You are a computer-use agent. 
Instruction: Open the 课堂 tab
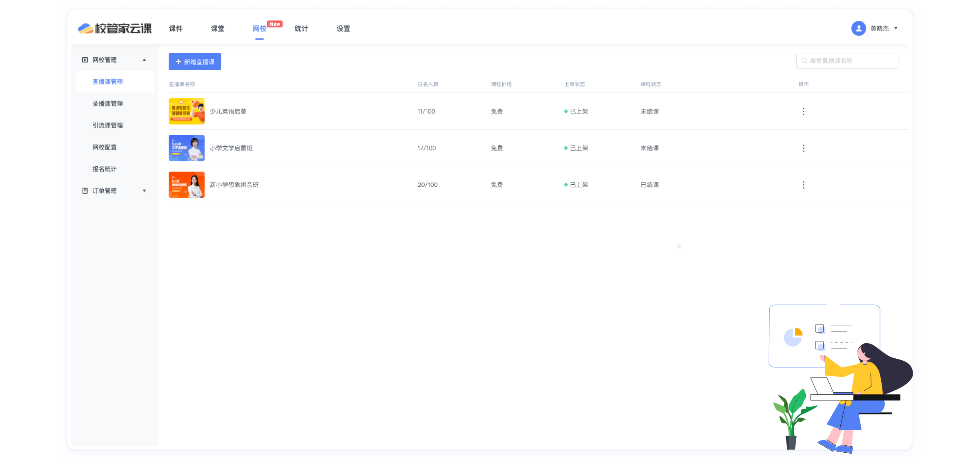[x=218, y=29]
